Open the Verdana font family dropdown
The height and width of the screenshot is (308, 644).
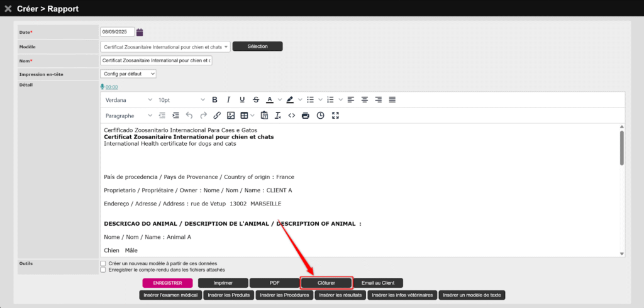[x=128, y=100]
